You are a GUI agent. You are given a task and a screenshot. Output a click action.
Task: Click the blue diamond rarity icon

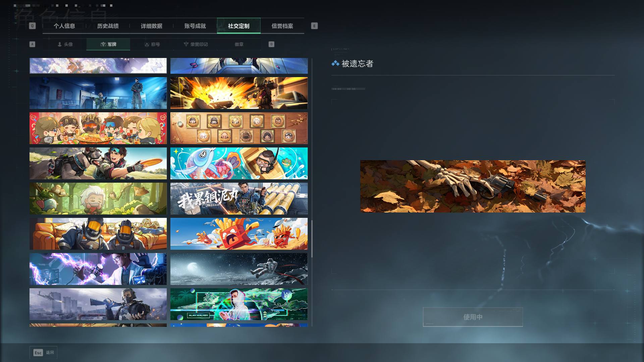pyautogui.click(x=335, y=63)
